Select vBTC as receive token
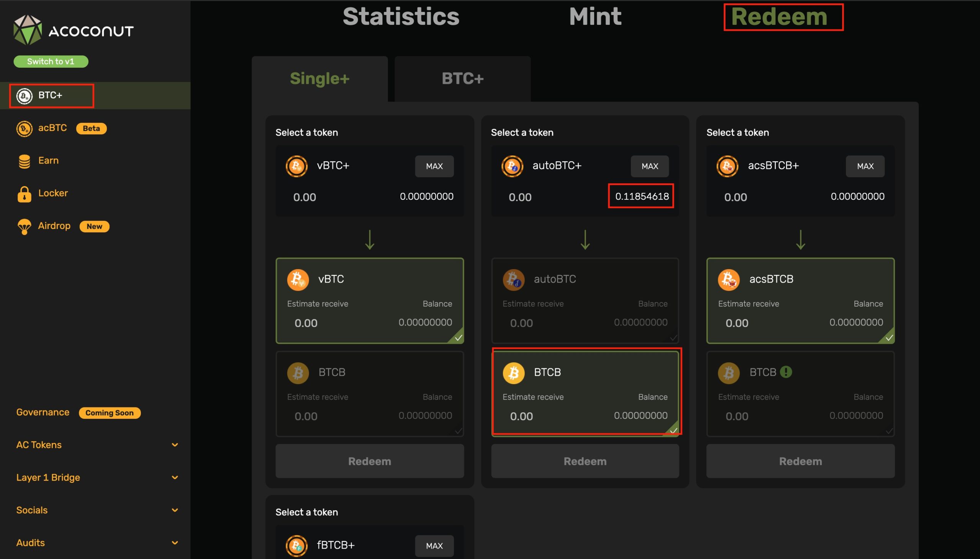The image size is (980, 559). click(x=369, y=300)
